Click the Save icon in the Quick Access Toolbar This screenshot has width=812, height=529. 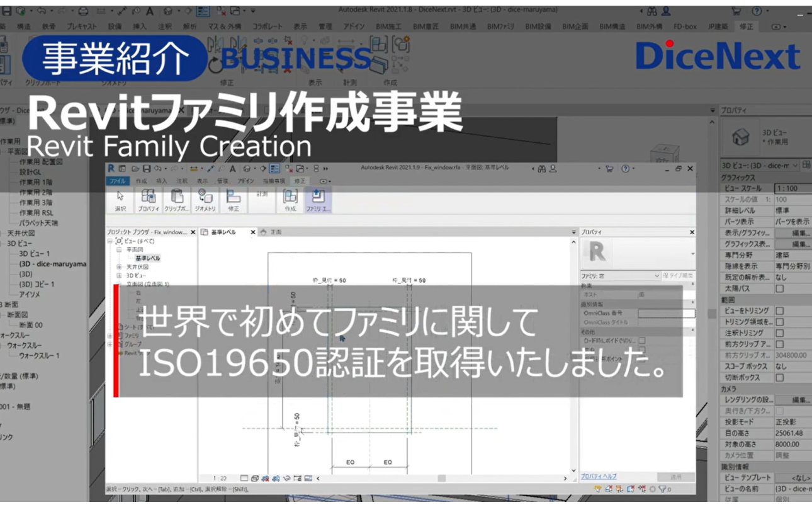click(x=147, y=168)
